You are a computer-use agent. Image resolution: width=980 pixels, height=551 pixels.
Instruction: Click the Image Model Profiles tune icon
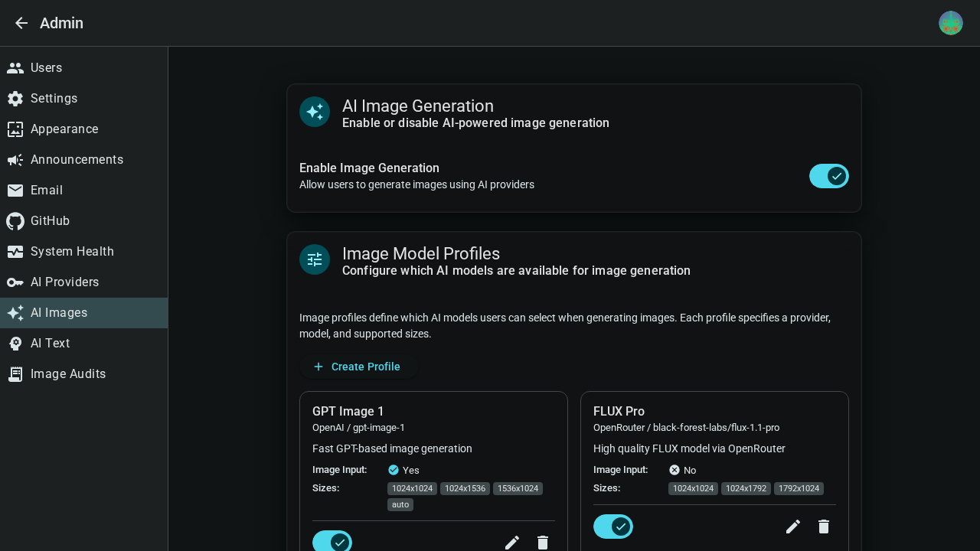(x=315, y=259)
